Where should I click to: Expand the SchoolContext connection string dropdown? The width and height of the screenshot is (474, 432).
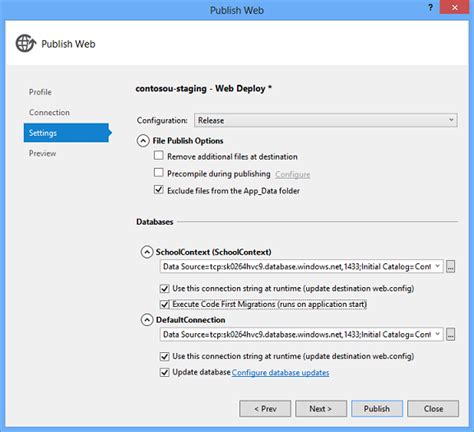(x=437, y=266)
